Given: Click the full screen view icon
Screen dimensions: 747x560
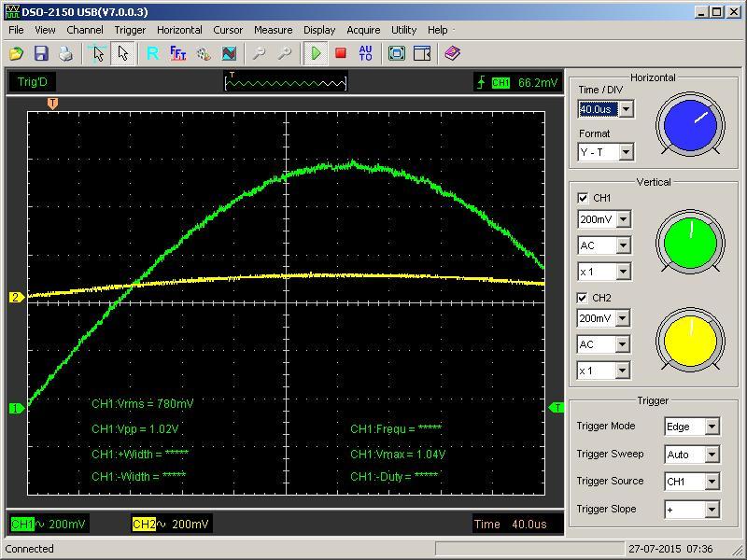Looking at the screenshot, I should (x=396, y=53).
